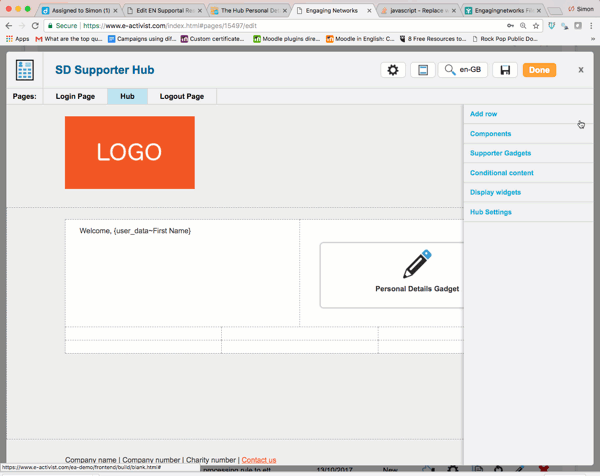Image resolution: width=600 pixels, height=476 pixels.
Task: Reload the page using the browser refresh icon
Action: pyautogui.click(x=35, y=26)
